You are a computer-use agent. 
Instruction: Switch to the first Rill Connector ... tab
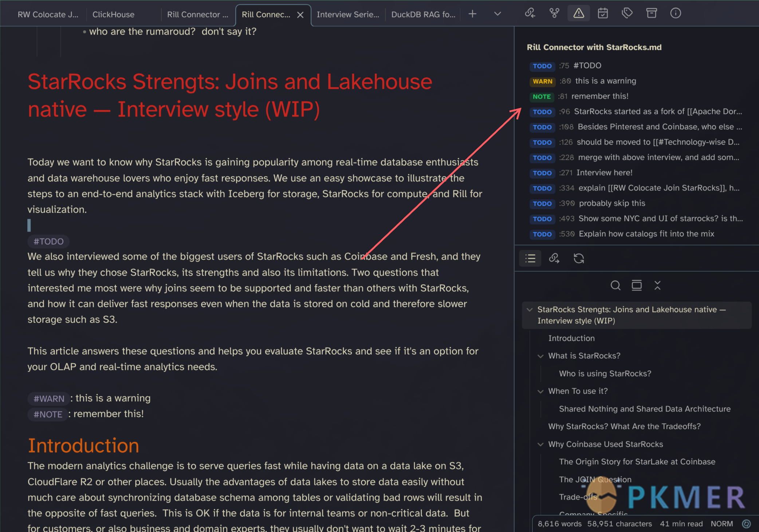[x=197, y=15]
